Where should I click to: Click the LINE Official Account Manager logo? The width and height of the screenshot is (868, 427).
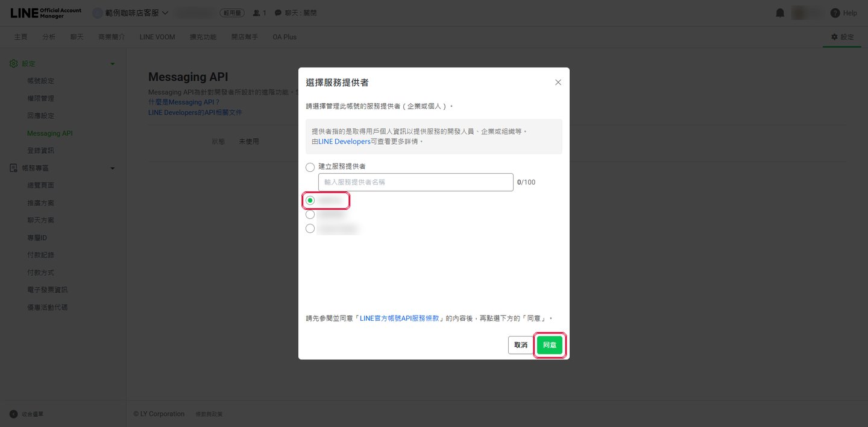point(45,13)
